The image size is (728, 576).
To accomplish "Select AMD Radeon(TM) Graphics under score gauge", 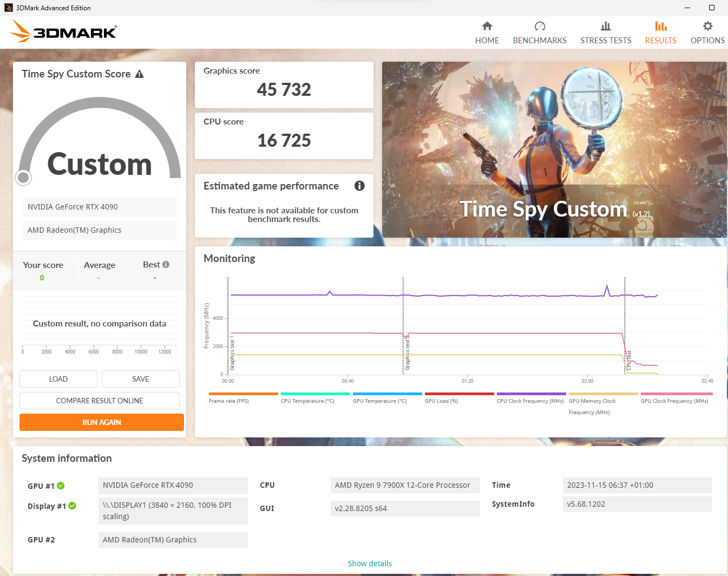I will (x=100, y=230).
